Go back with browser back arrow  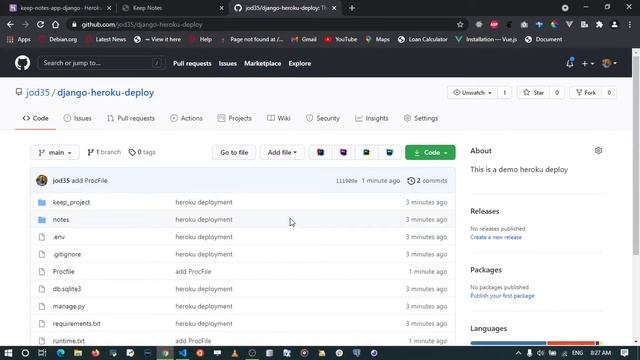pos(10,24)
